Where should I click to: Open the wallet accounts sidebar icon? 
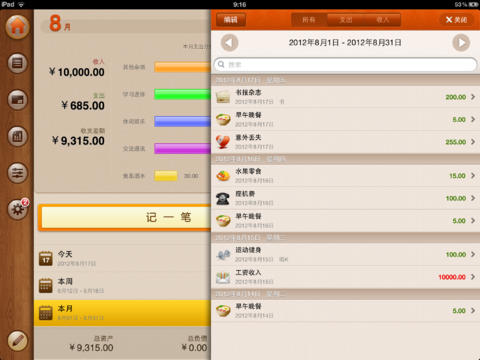17,100
